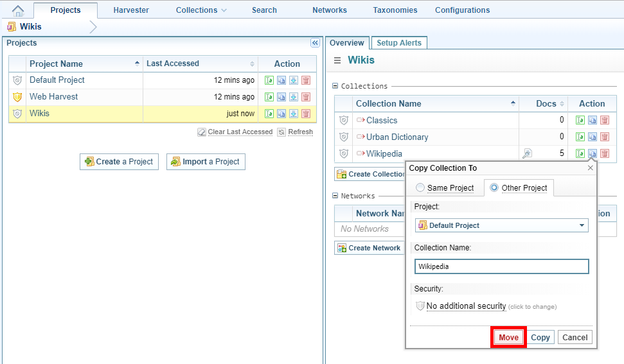Viewport: 624px width, 364px height.
Task: Click the Collection Name text field
Action: [x=501, y=266]
